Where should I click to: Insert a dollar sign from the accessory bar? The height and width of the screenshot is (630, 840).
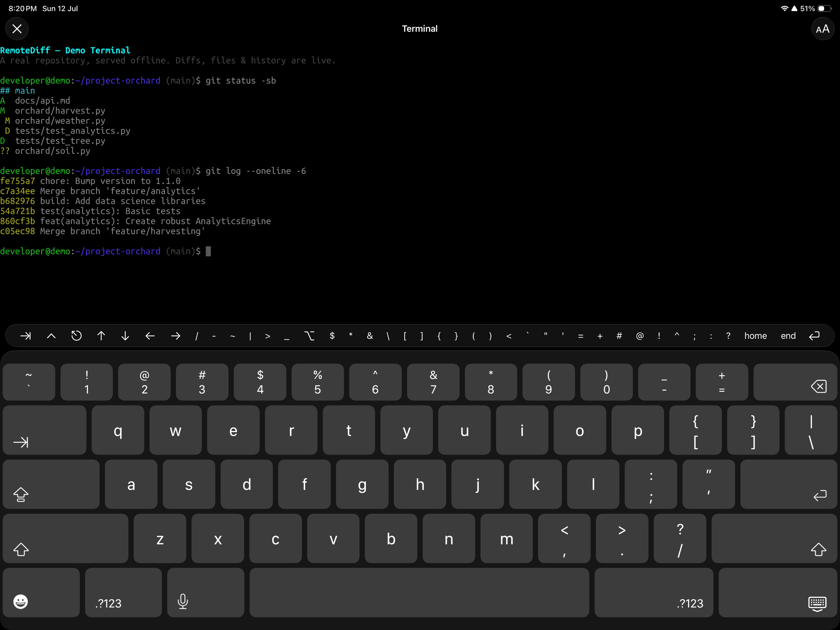click(x=332, y=336)
